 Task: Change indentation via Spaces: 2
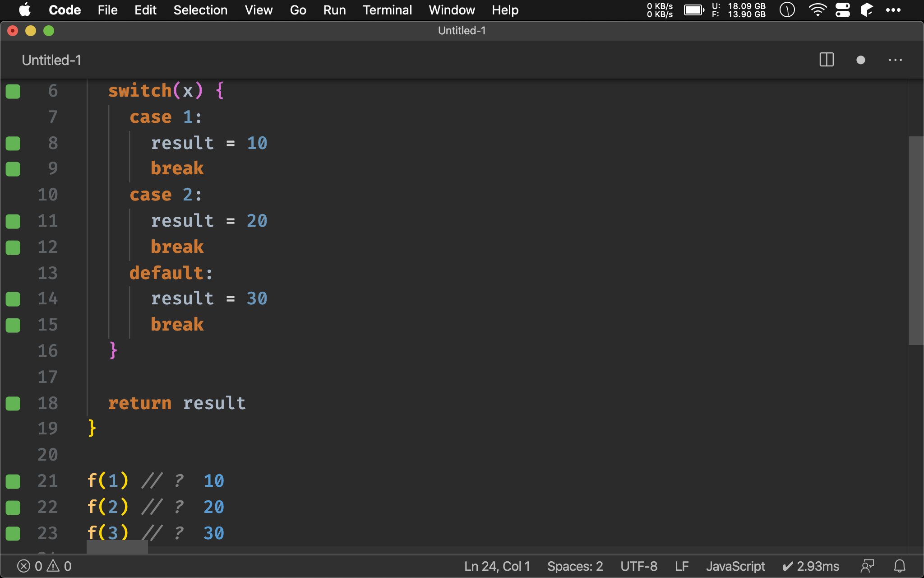click(x=575, y=566)
